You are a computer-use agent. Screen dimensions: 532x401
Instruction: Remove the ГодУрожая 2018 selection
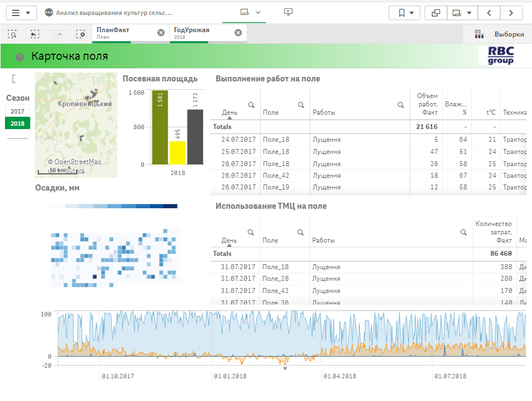pos(238,33)
